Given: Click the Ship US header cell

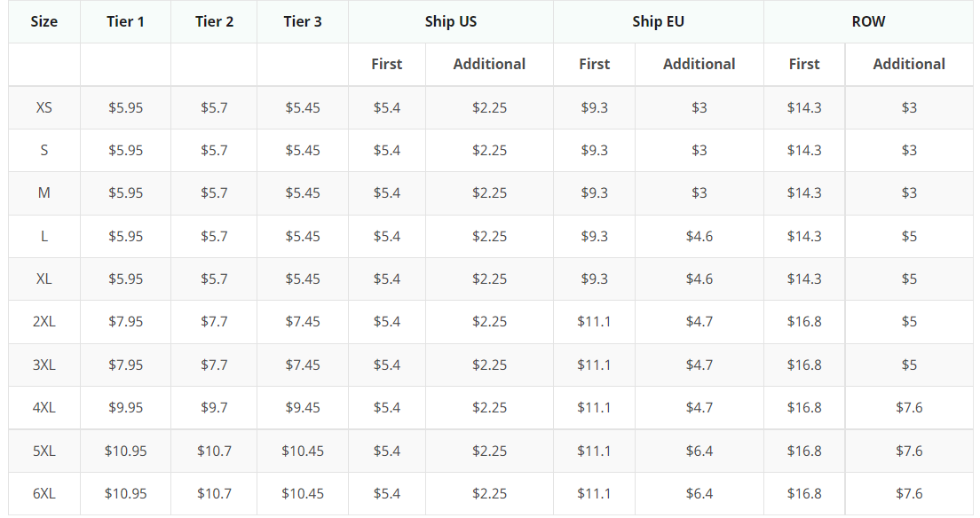Looking at the screenshot, I should (x=450, y=21).
